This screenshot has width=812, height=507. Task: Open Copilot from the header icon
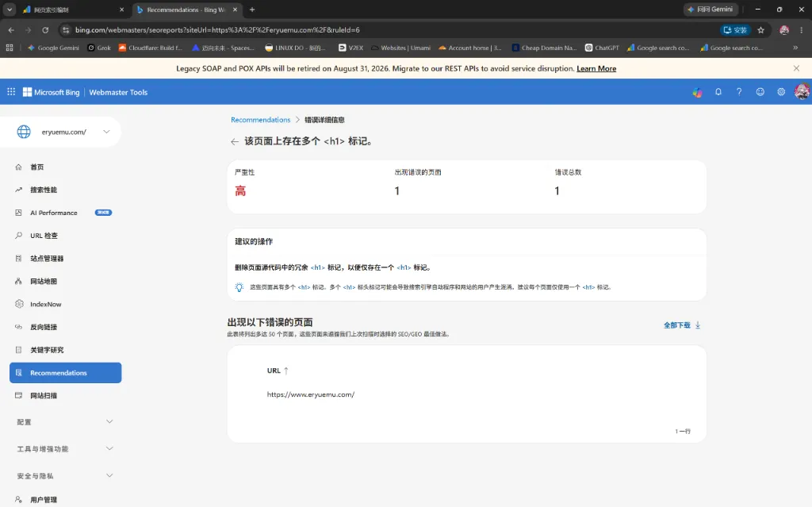coord(698,92)
